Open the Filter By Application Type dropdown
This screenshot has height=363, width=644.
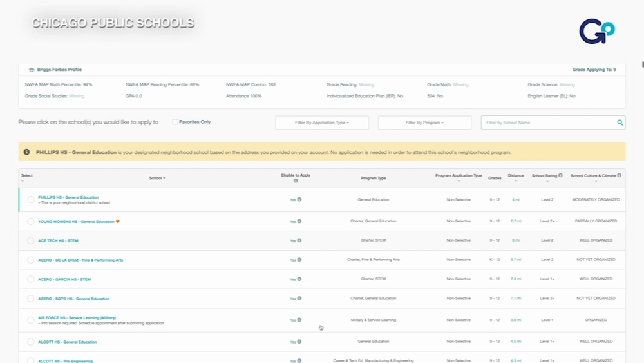pos(322,123)
